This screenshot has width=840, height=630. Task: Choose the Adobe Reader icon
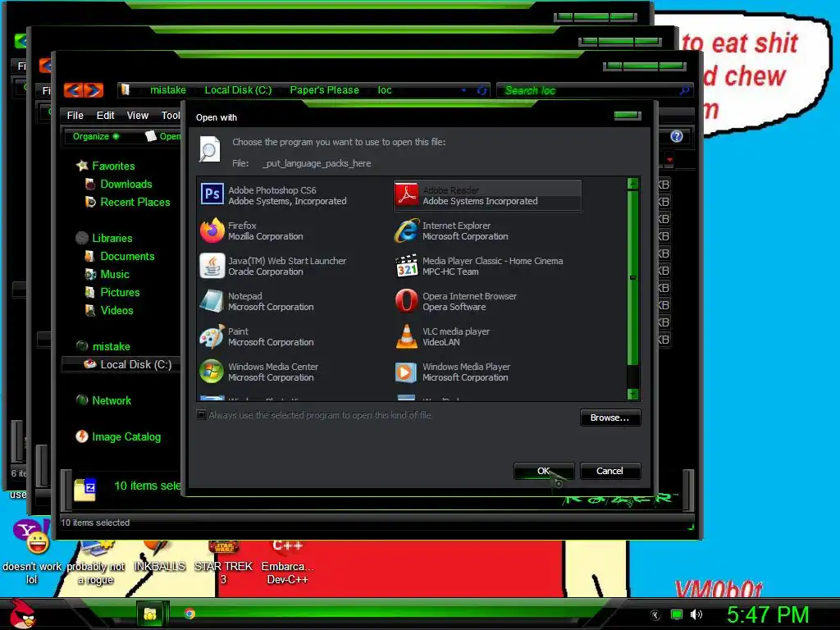tap(407, 195)
